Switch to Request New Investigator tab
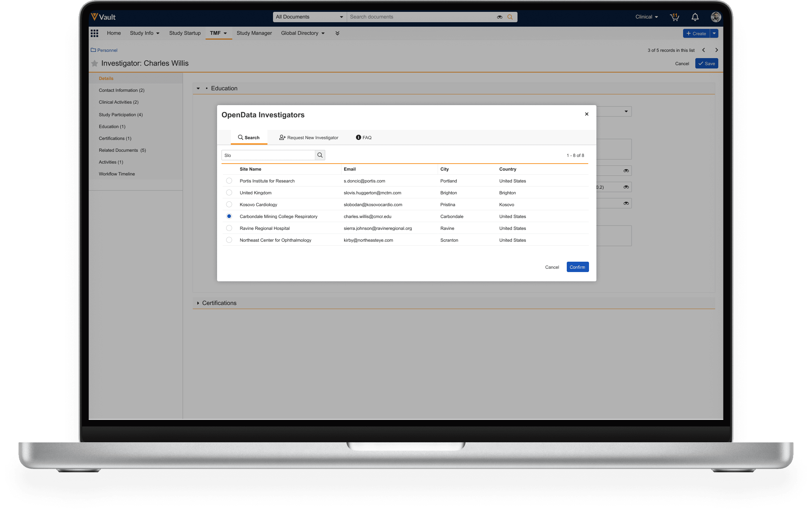The width and height of the screenshot is (812, 513). pyautogui.click(x=309, y=138)
